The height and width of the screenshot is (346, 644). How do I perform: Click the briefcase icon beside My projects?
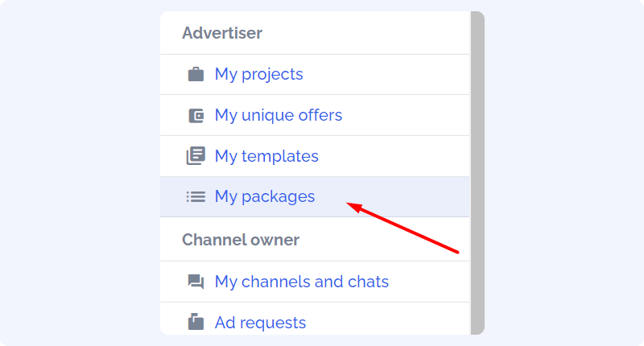tap(196, 74)
